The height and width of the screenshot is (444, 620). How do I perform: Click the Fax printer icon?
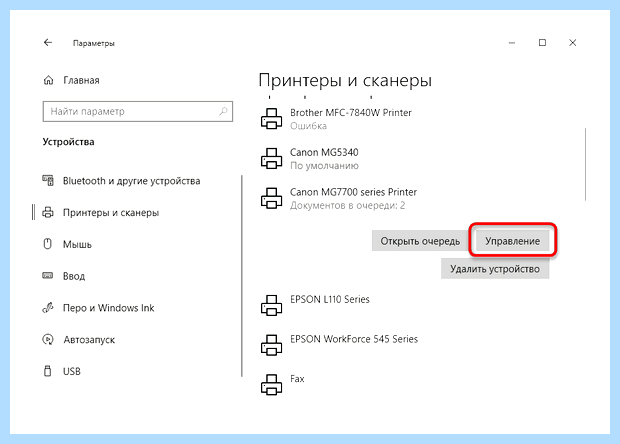coord(271,384)
